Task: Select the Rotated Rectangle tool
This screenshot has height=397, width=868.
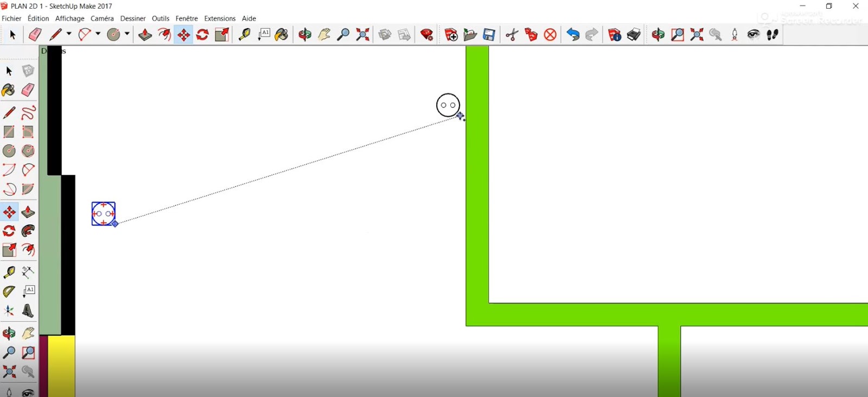Action: [x=28, y=131]
